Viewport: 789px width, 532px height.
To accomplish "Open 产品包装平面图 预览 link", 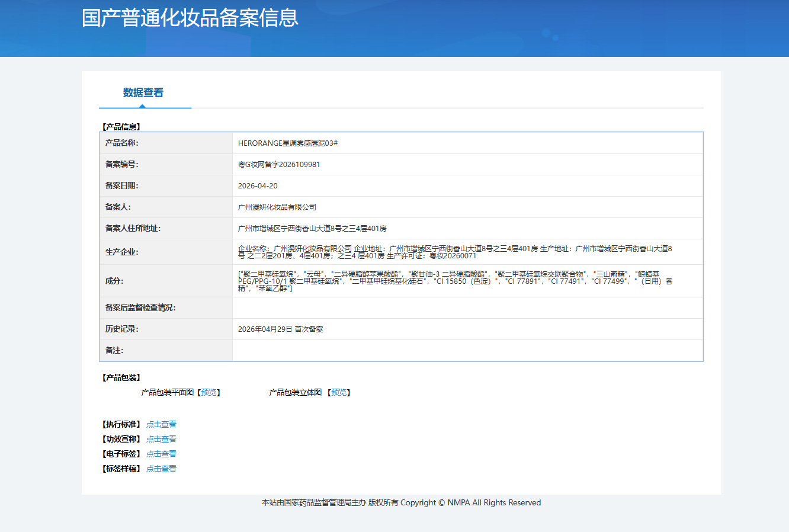I will [209, 392].
